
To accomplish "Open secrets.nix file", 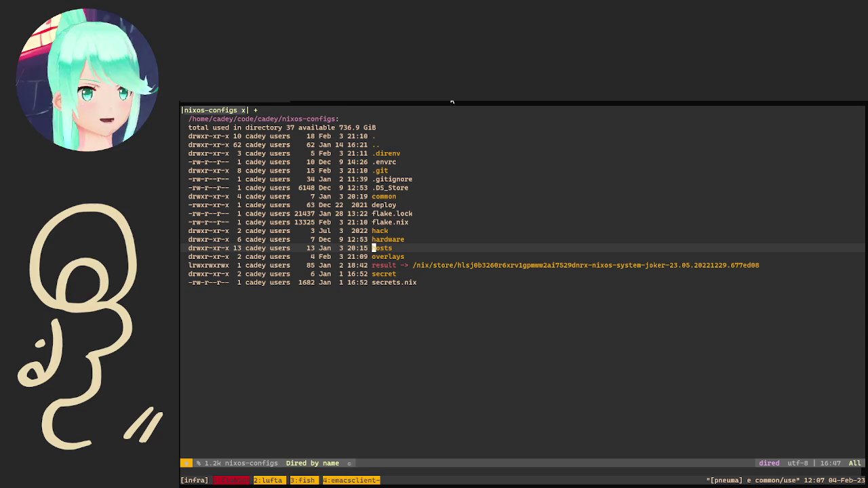I will pos(394,282).
